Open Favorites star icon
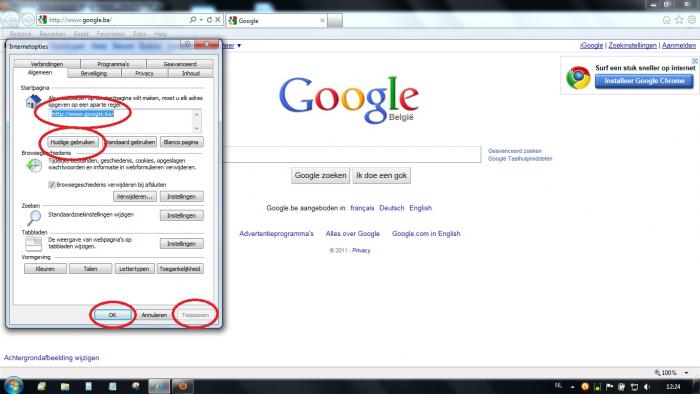 point(679,20)
